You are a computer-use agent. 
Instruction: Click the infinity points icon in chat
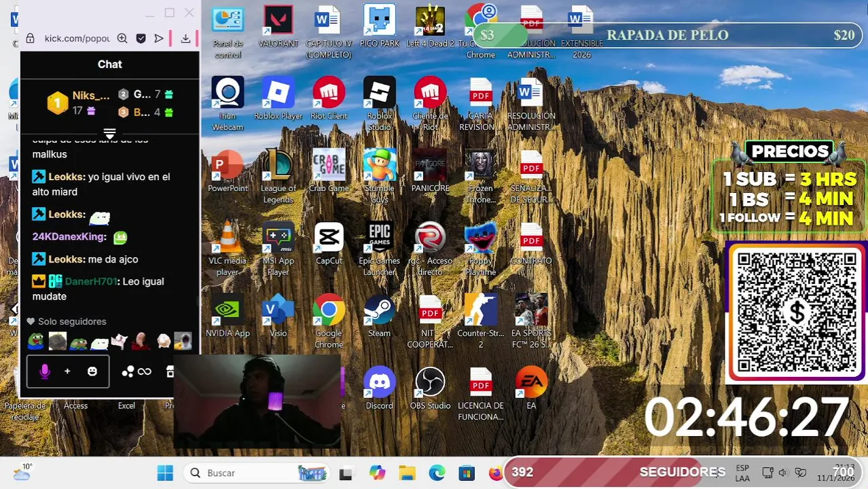click(x=144, y=372)
